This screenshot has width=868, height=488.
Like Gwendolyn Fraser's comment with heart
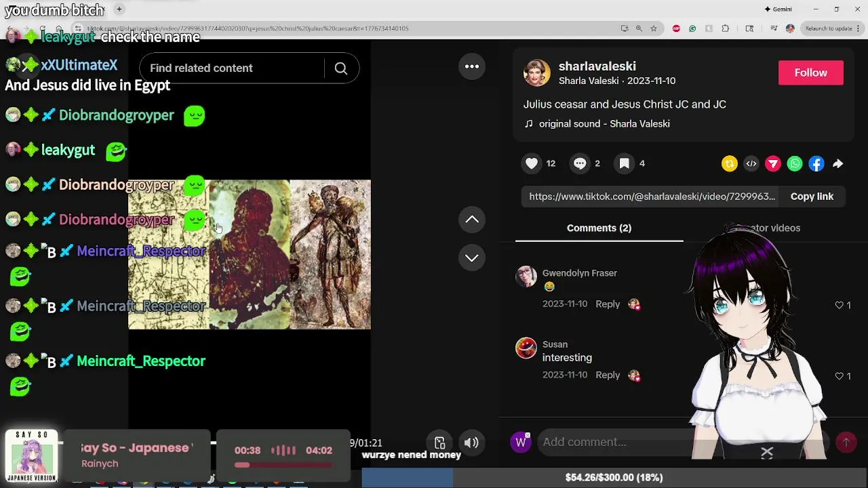pos(840,305)
